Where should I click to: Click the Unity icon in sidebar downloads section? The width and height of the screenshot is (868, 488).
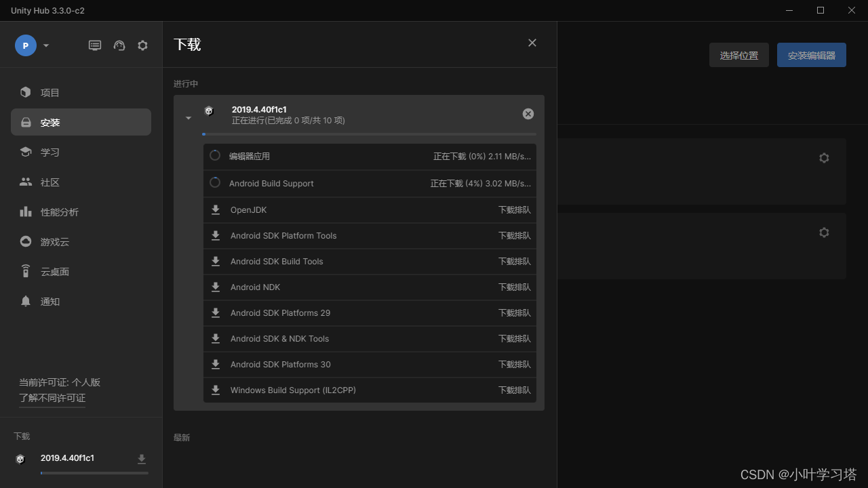20,459
